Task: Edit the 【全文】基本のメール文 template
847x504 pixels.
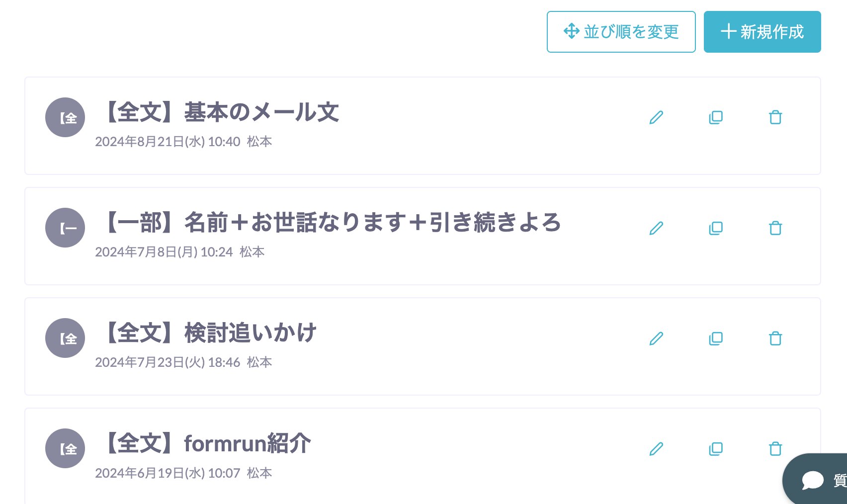Action: tap(656, 118)
